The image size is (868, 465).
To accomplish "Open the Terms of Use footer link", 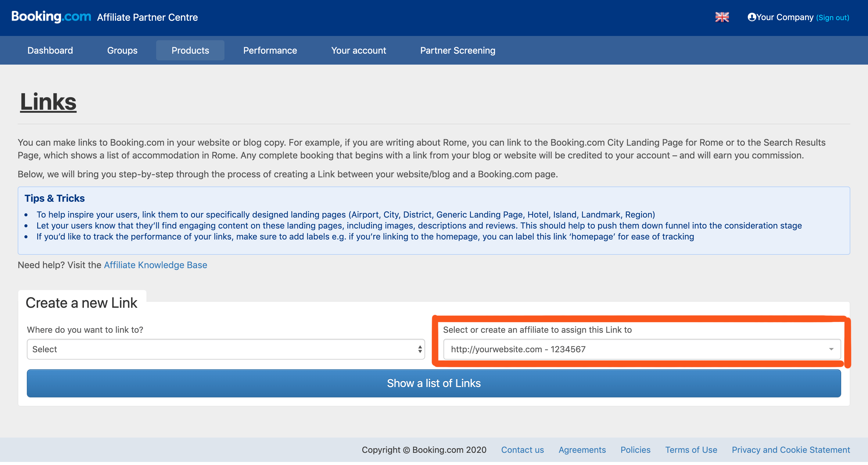I will [691, 450].
